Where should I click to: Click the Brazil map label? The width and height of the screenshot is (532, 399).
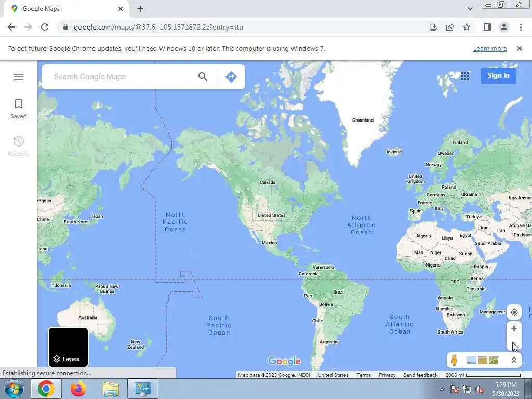pyautogui.click(x=339, y=292)
